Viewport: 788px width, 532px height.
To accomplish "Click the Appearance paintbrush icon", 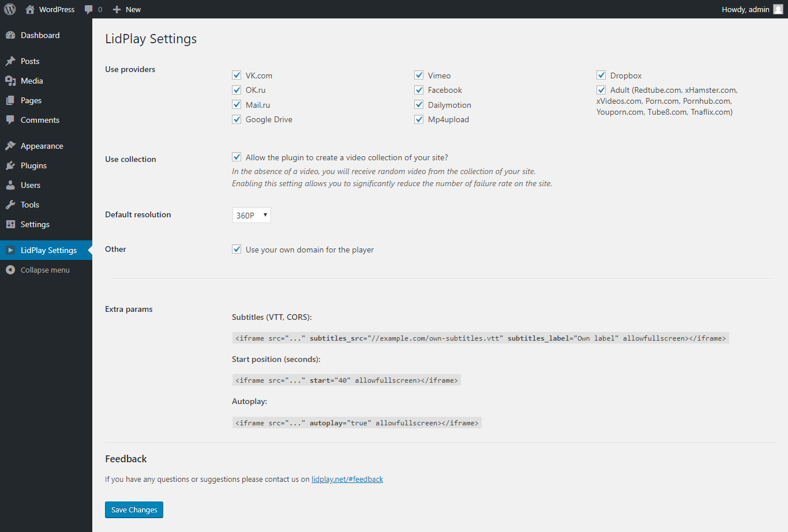I will coord(10,146).
